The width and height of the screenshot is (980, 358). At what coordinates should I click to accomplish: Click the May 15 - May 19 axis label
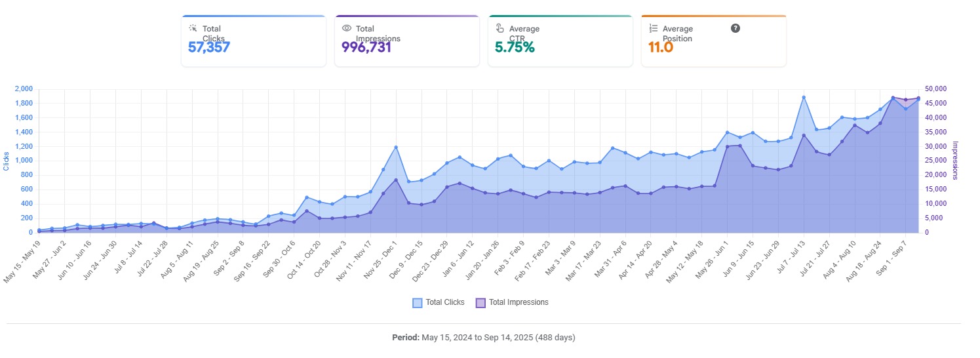tap(24, 261)
